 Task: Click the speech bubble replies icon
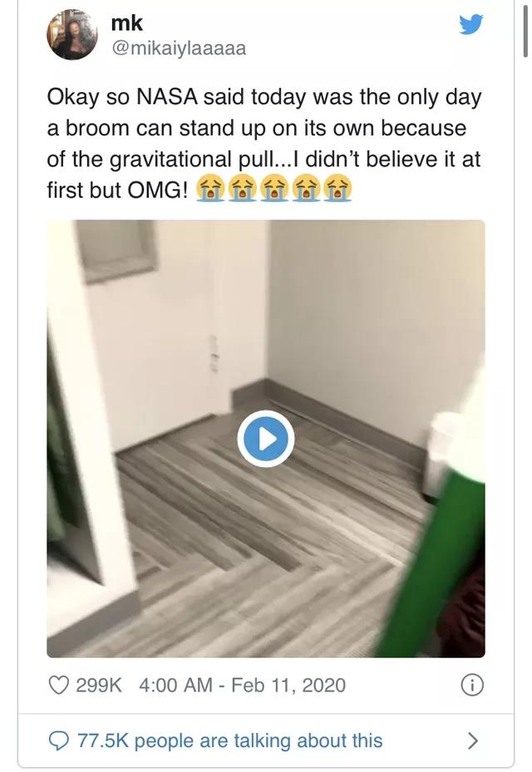tap(59, 740)
